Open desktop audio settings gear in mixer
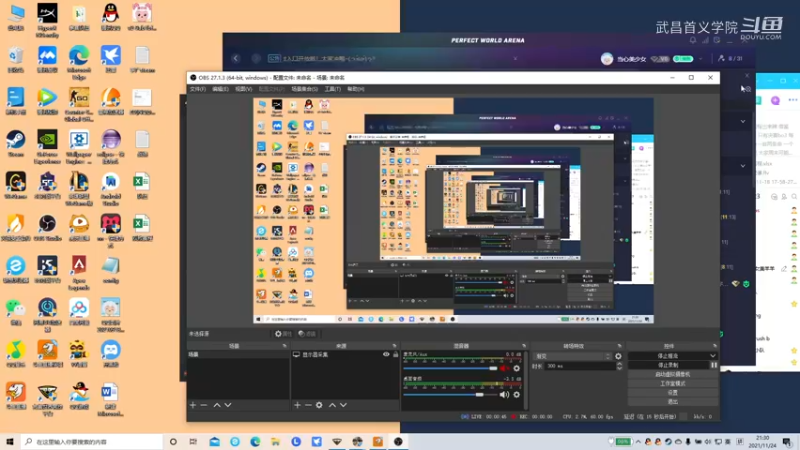 pyautogui.click(x=516, y=394)
